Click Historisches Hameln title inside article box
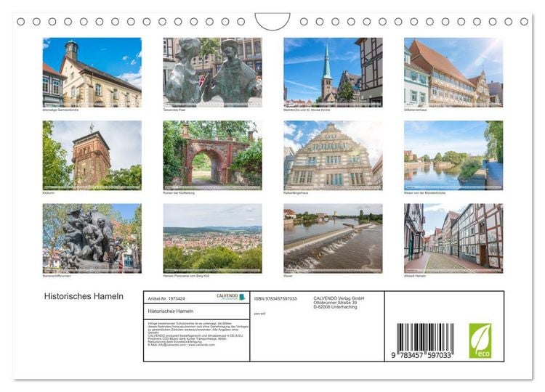This screenshot has height=392, width=545. coord(171,311)
